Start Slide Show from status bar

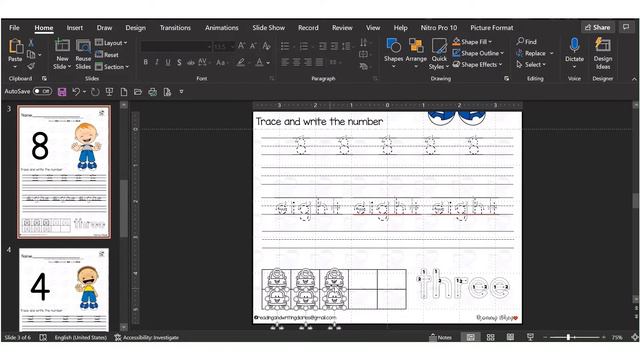point(530,337)
